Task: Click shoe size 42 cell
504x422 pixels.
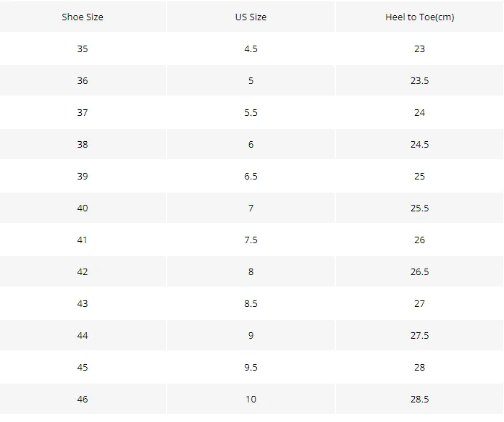Action: point(83,271)
